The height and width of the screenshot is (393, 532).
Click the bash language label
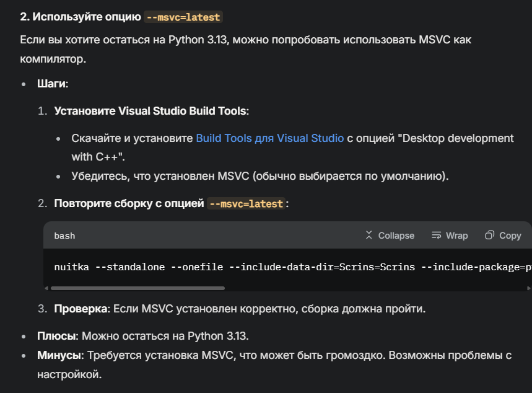click(x=64, y=236)
